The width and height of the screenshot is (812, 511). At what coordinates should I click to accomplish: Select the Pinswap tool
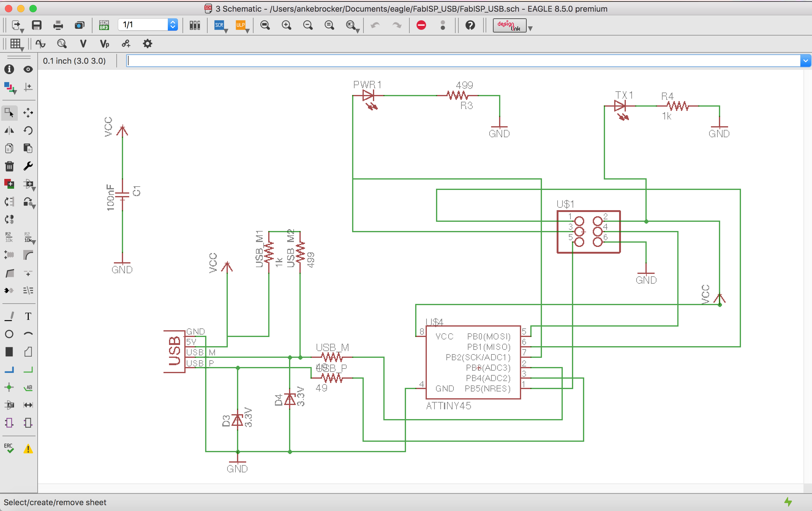(x=9, y=202)
